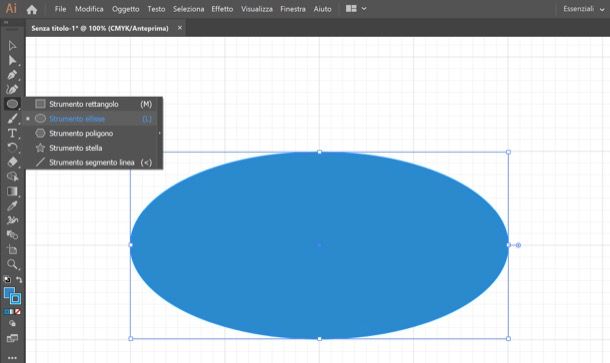Click the blue Fill color swatch
The width and height of the screenshot is (610, 363).
pyautogui.click(x=9, y=292)
